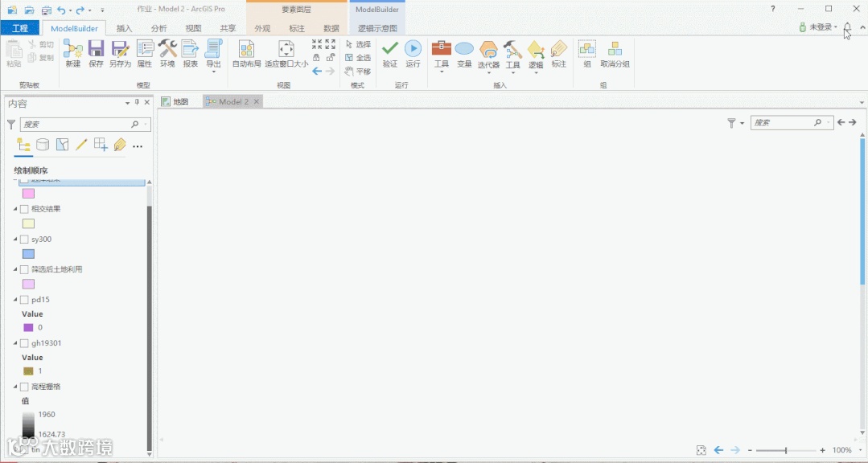Click ribbon previous extent blue arrow
The width and height of the screenshot is (868, 463).
(317, 72)
